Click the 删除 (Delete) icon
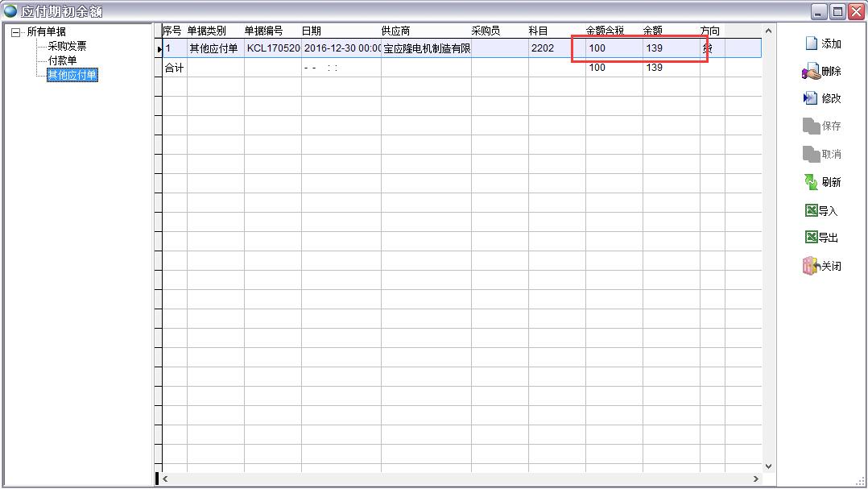This screenshot has height=489, width=868. tap(811, 72)
